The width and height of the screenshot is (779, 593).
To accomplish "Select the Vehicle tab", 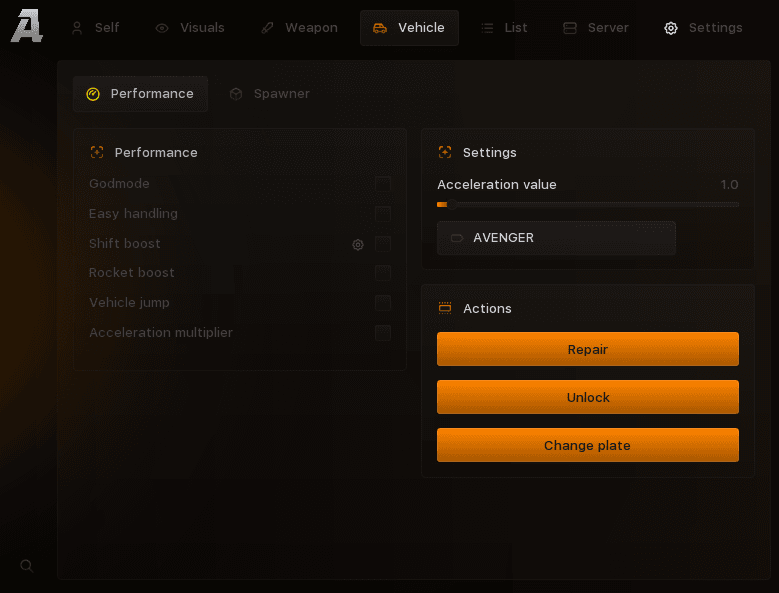I will (x=409, y=28).
